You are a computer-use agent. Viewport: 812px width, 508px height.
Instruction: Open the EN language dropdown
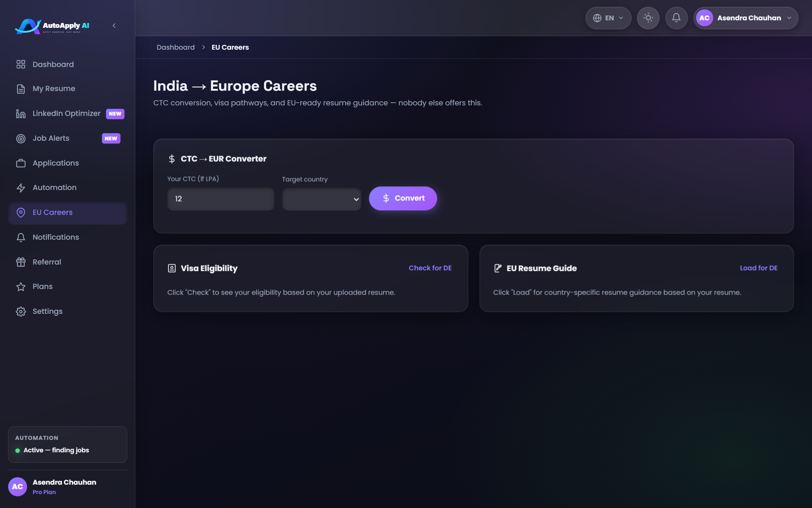point(608,18)
